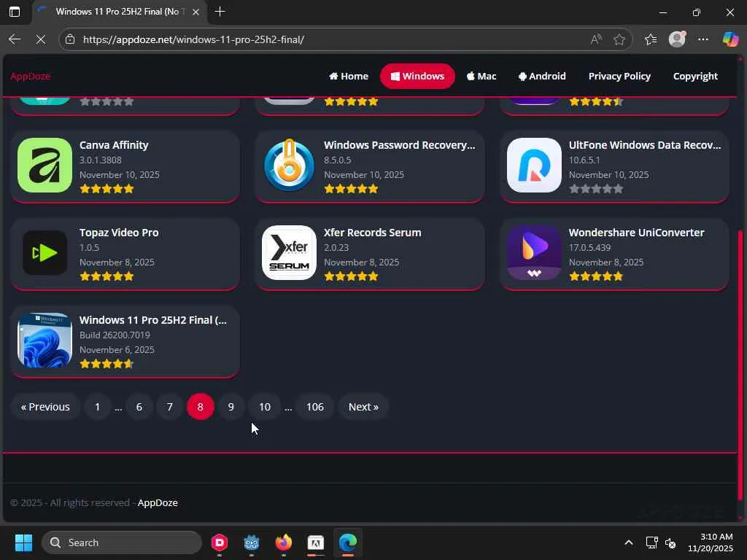Select the Windows category
The image size is (747, 560).
(x=417, y=76)
